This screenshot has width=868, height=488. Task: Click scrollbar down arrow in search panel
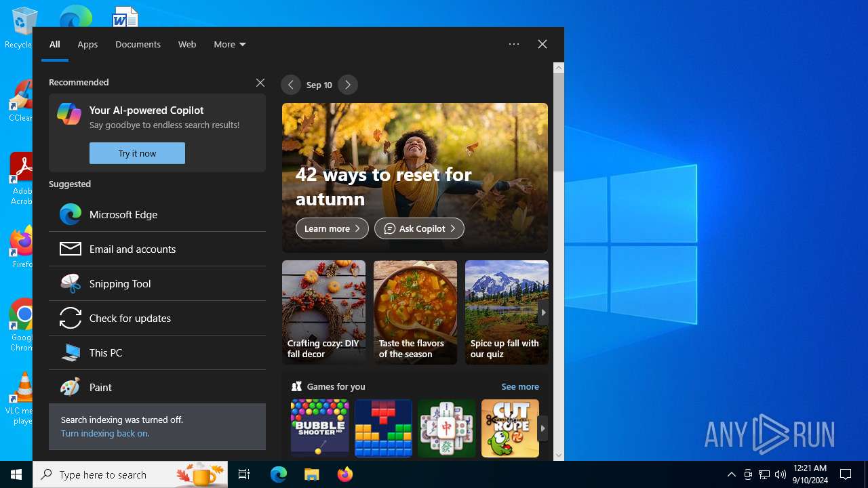coord(559,455)
